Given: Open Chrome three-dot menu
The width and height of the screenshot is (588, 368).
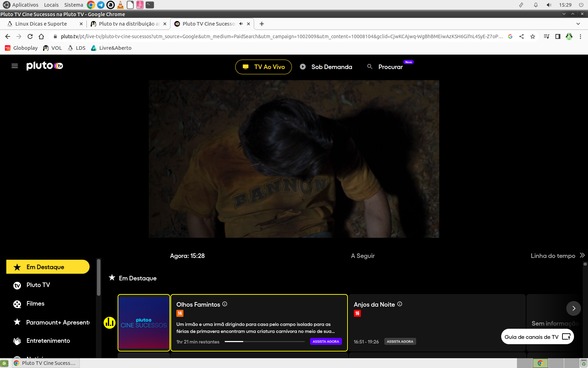Looking at the screenshot, I should 580,36.
